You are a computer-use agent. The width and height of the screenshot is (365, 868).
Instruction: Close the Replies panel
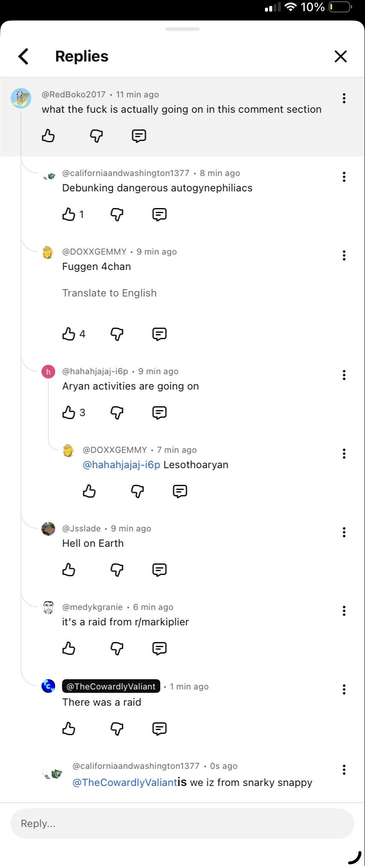[340, 56]
